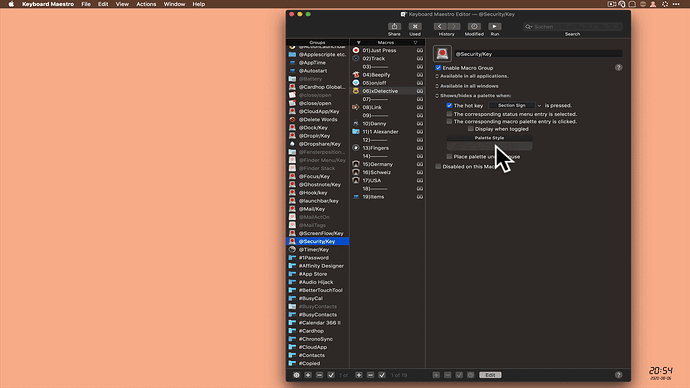Viewport: 690px width, 388px height.
Task: Click the Palette Style header
Action: (x=489, y=138)
